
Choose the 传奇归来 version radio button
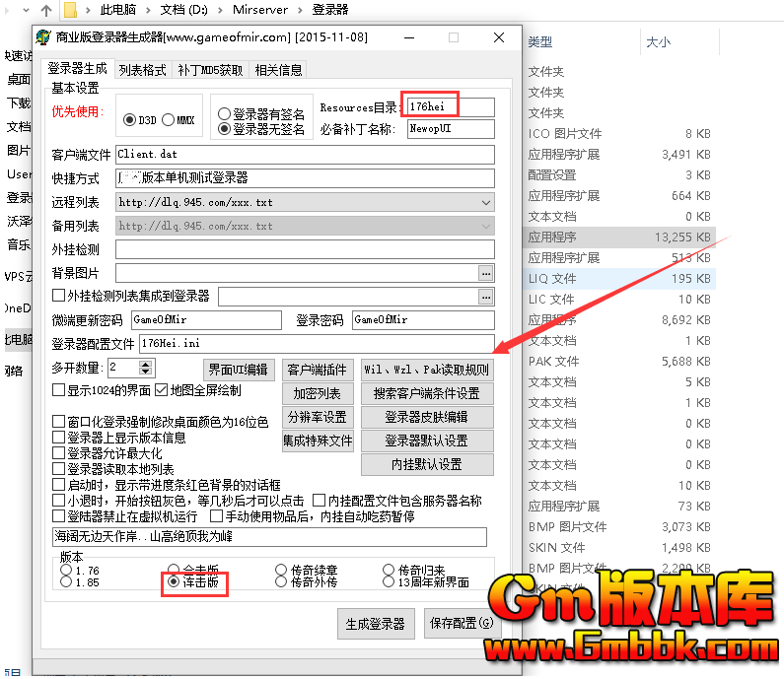[x=390, y=570]
